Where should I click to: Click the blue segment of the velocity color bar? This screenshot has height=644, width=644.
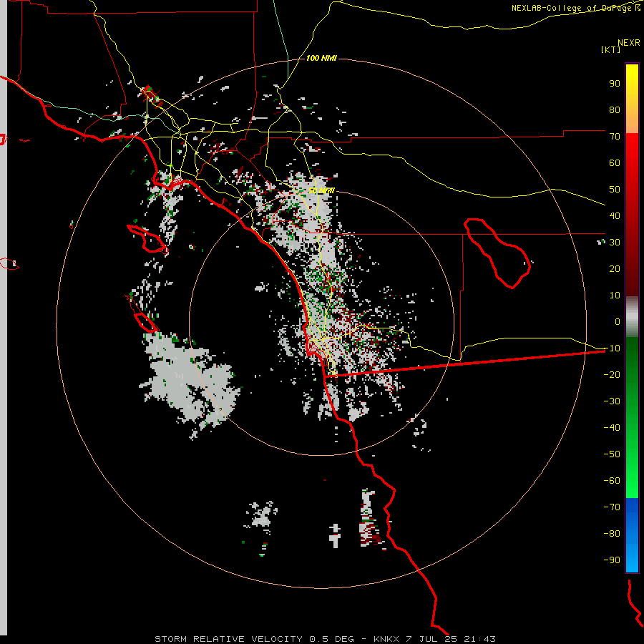coord(632,535)
